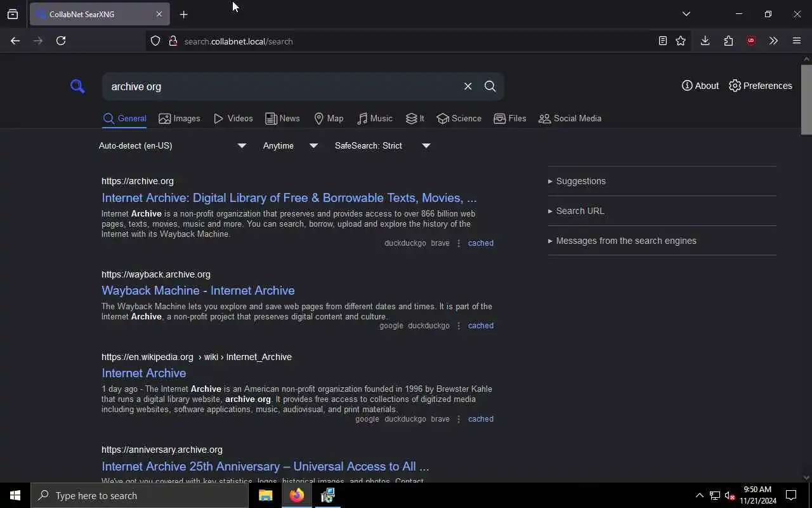
Task: Show more tools chevron in toolbar
Action: pyautogui.click(x=773, y=41)
